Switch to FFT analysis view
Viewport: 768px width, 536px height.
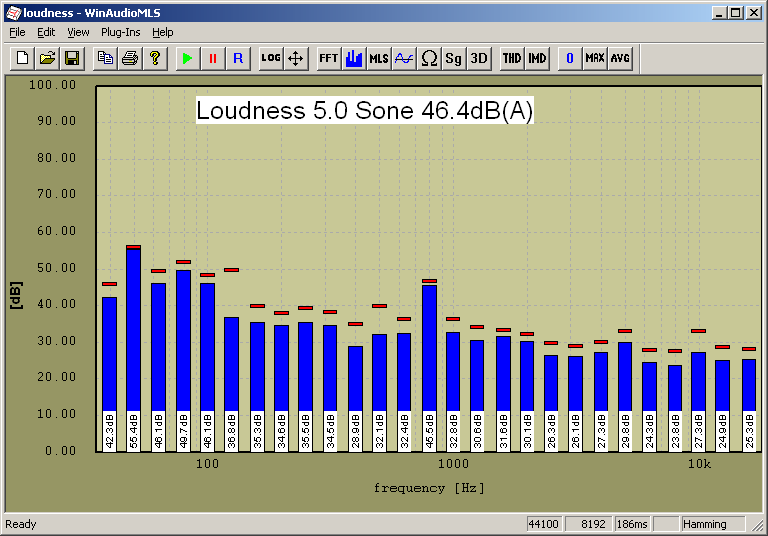pyautogui.click(x=329, y=58)
